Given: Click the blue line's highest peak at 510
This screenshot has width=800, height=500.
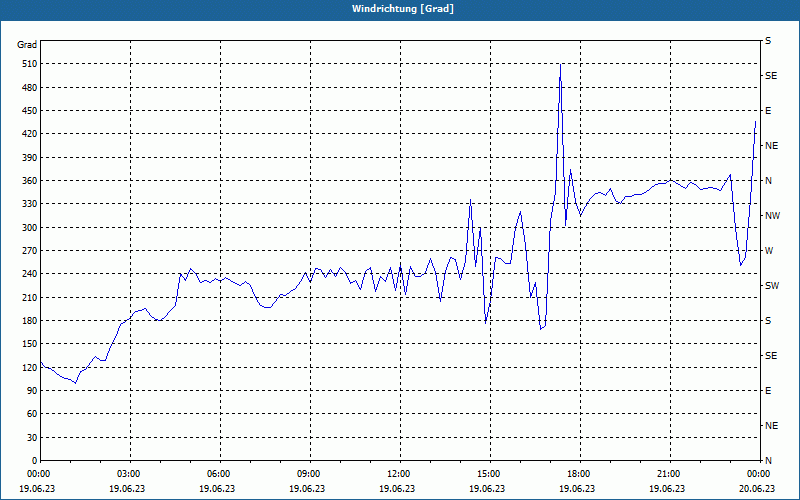Looking at the screenshot, I should [x=560, y=65].
